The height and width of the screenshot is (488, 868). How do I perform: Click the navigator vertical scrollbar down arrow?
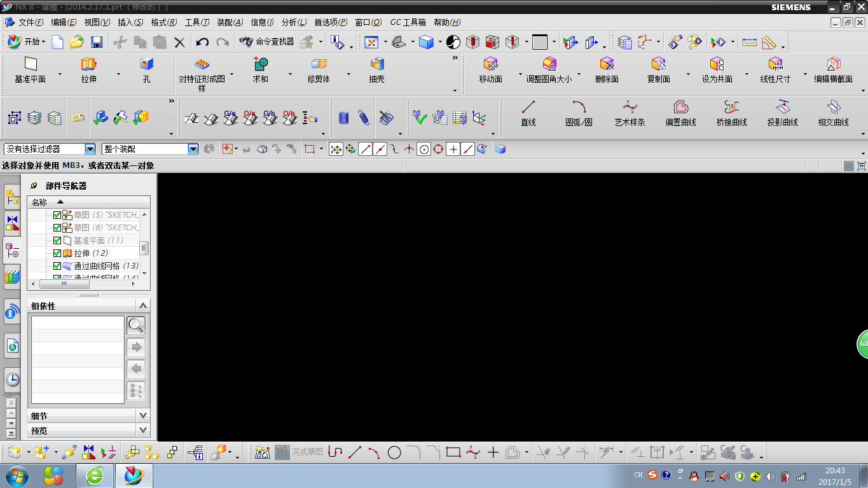pos(144,274)
